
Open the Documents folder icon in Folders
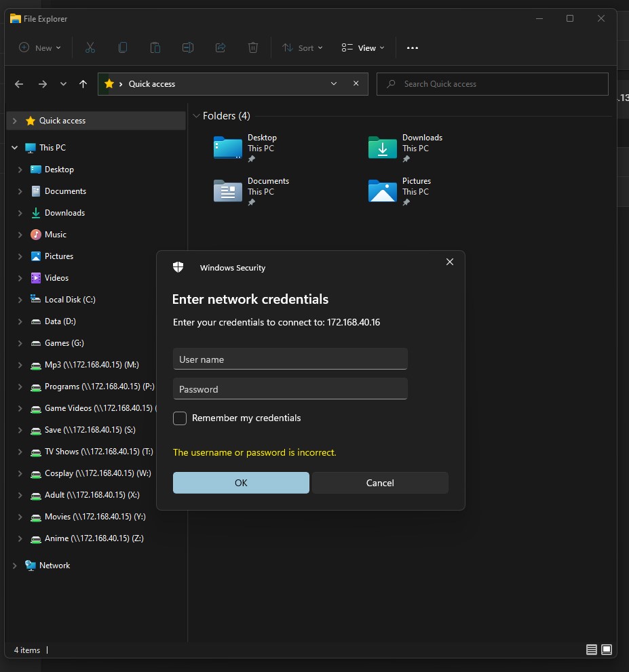click(228, 191)
